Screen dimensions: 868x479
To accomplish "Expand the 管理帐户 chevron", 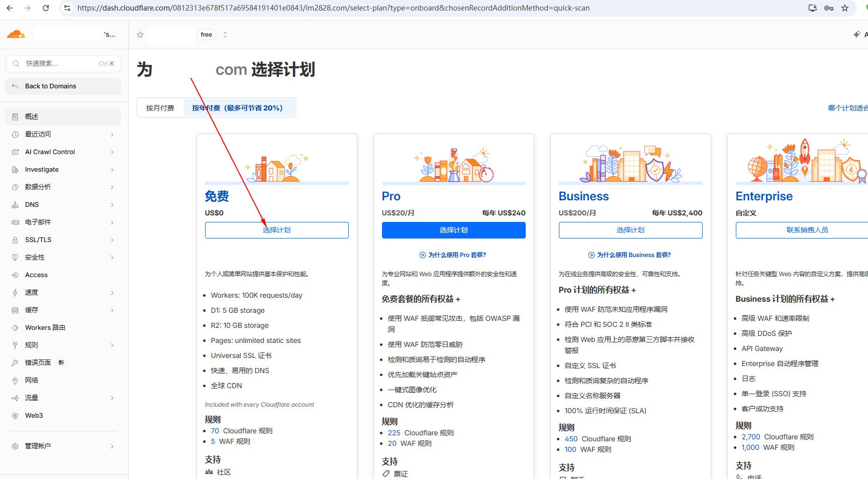I will [112, 446].
